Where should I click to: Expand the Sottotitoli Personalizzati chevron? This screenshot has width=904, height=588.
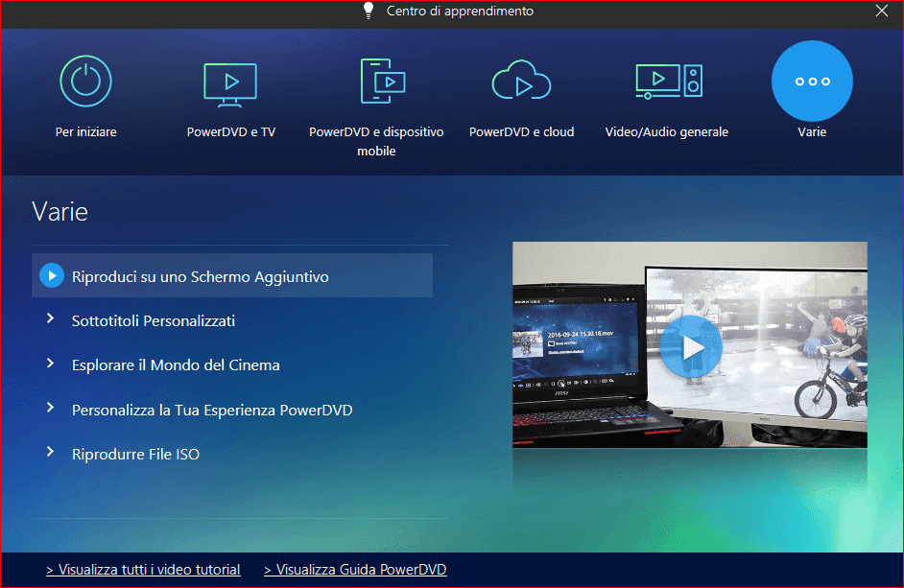point(51,320)
